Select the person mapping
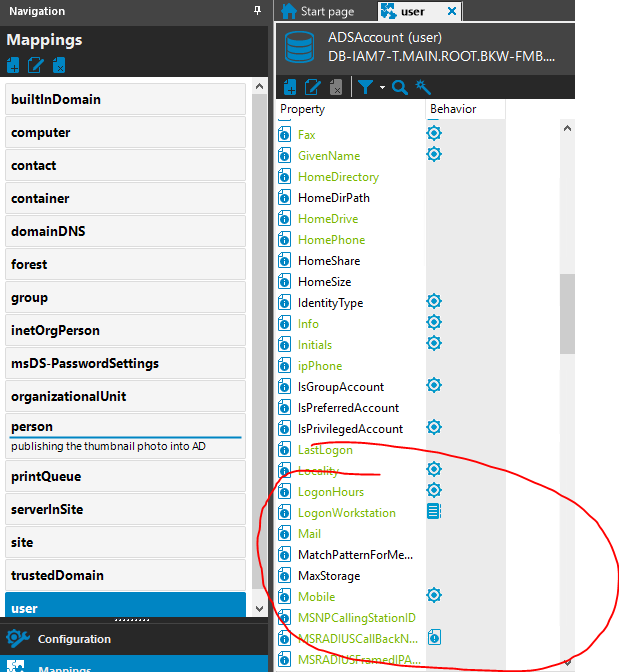 pyautogui.click(x=125, y=436)
